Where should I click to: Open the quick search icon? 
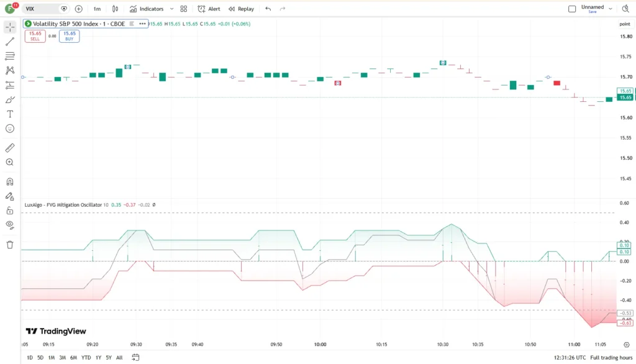625,9
